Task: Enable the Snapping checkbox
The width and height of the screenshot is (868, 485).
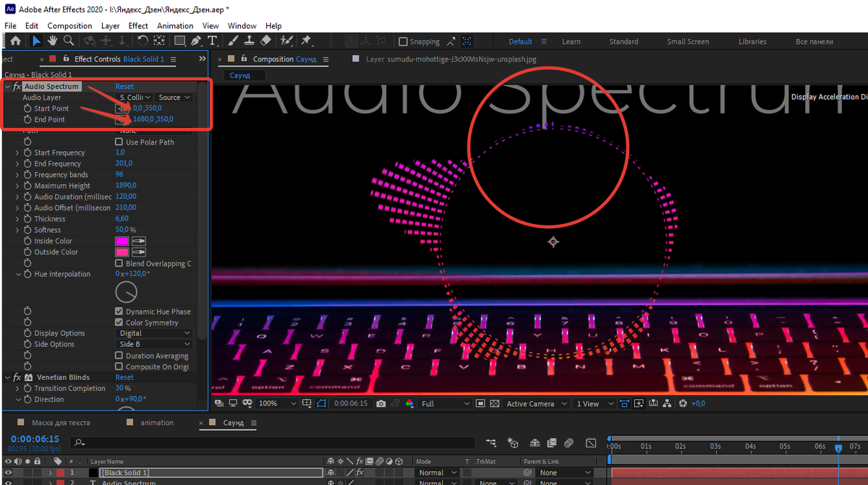Action: tap(403, 42)
